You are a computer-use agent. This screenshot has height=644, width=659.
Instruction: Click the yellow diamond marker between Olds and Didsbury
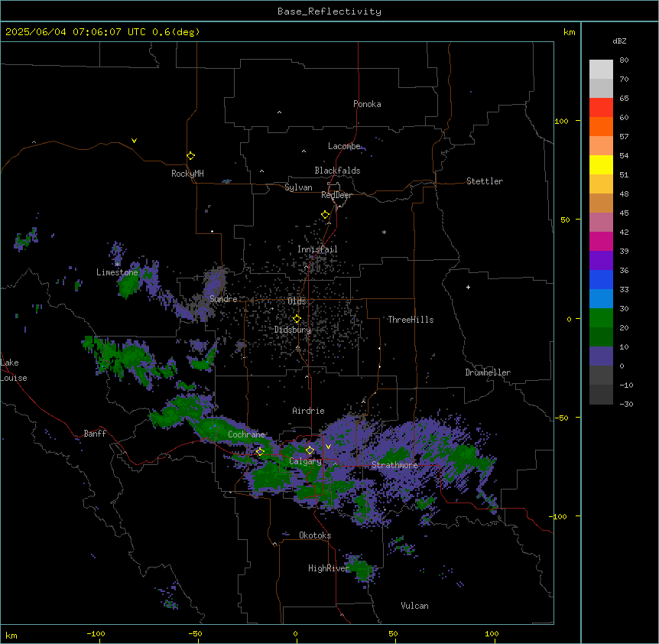pos(297,319)
